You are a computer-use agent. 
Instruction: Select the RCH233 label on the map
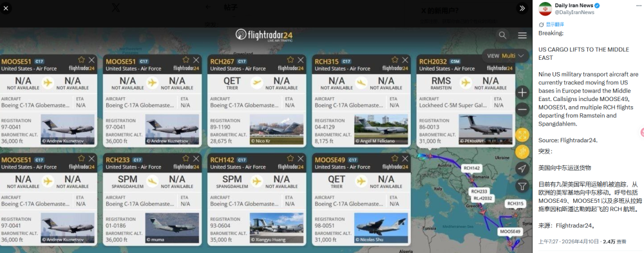tap(479, 191)
